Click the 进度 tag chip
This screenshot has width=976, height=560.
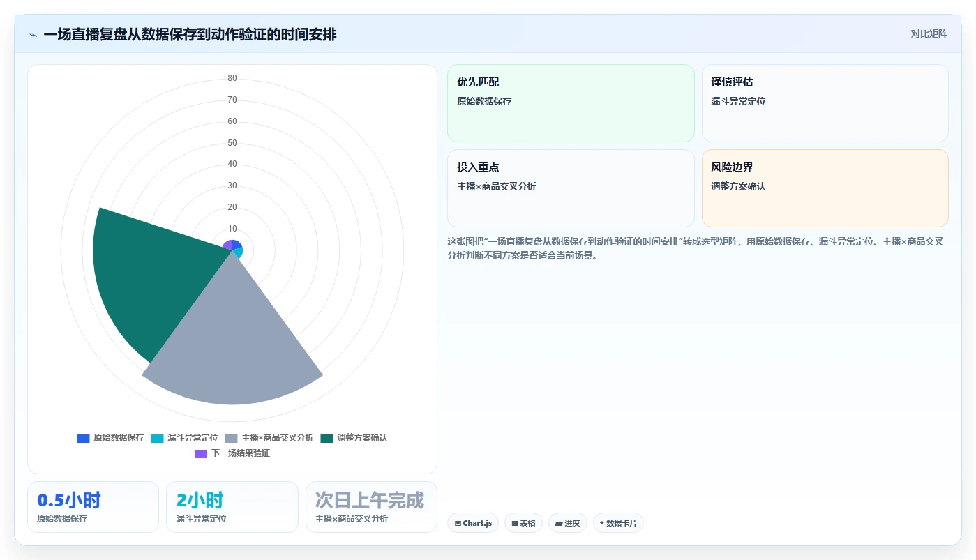(568, 523)
